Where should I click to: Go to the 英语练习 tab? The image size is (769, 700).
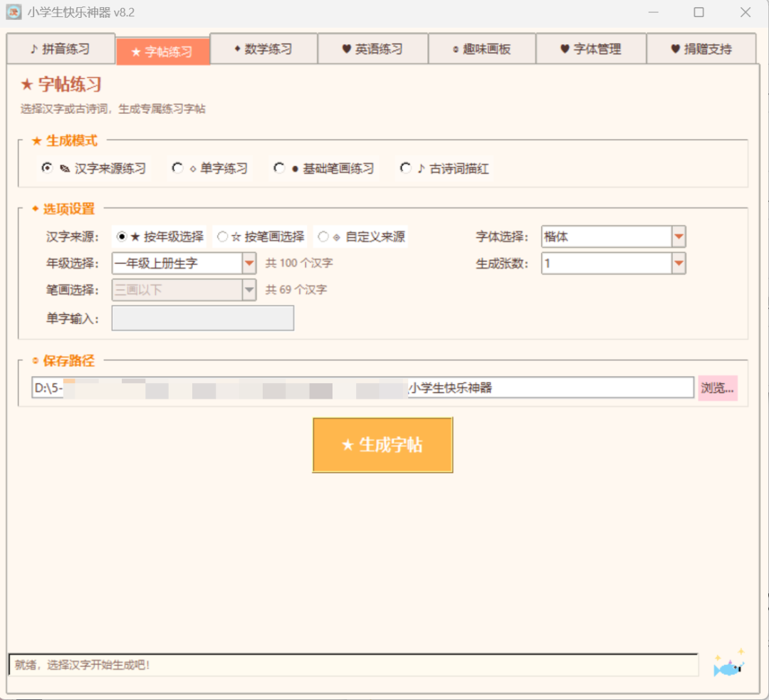point(372,48)
